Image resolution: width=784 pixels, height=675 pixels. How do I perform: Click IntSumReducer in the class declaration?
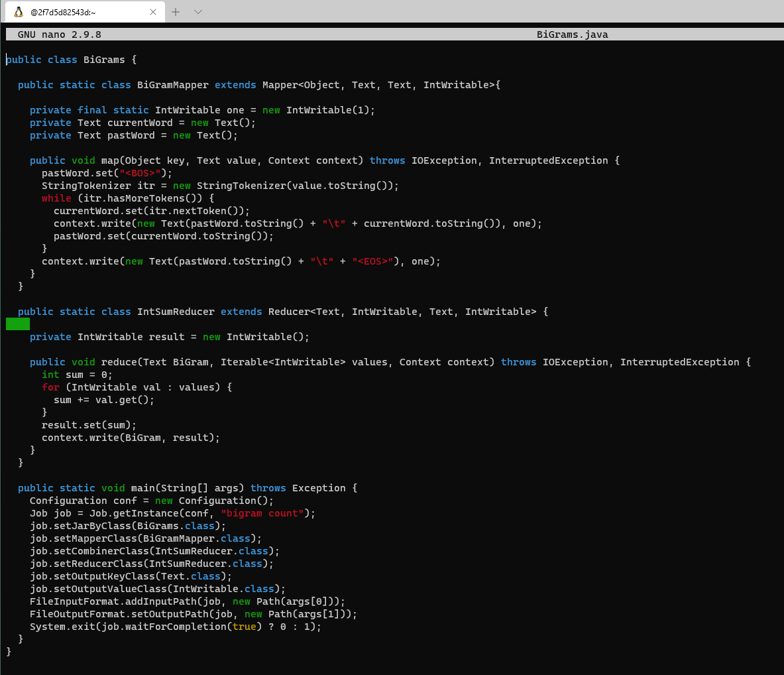176,312
